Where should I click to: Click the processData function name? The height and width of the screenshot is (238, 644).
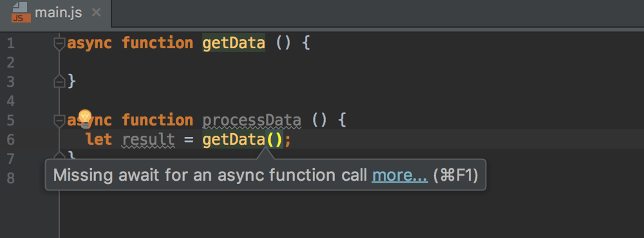[x=252, y=120]
